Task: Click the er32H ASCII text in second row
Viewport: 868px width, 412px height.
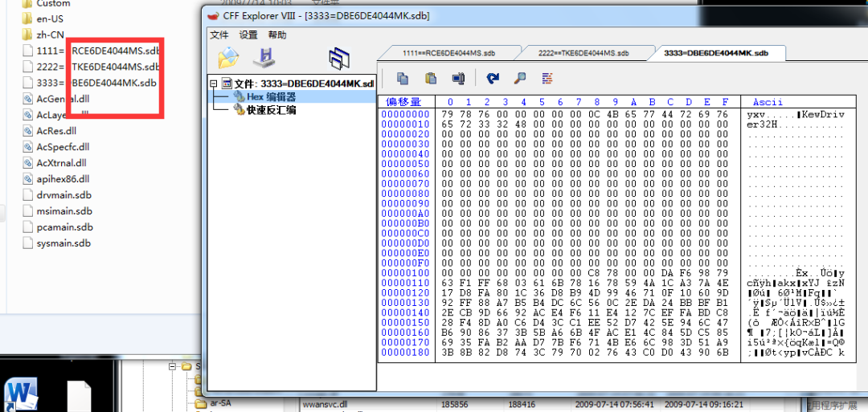Action: point(762,124)
